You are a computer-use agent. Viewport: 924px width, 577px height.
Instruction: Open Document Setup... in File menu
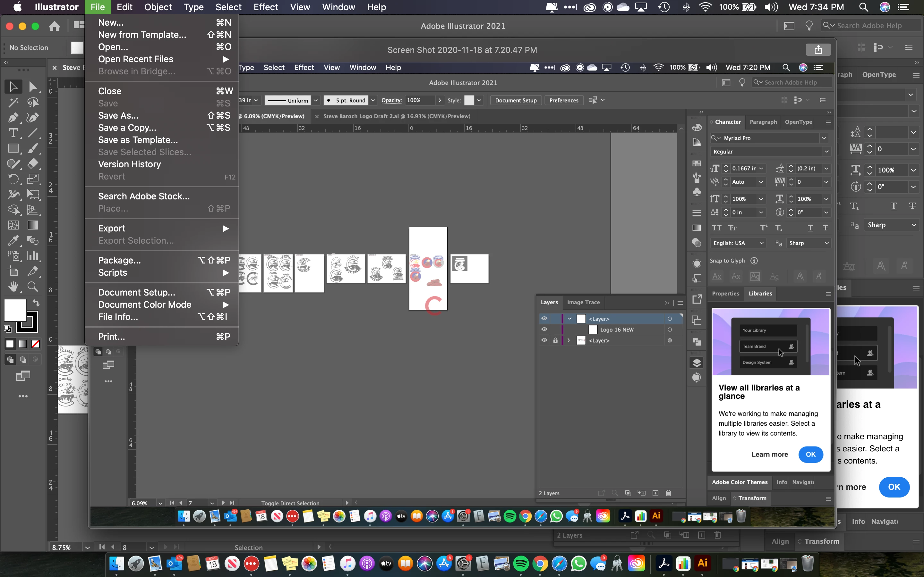[x=136, y=292]
